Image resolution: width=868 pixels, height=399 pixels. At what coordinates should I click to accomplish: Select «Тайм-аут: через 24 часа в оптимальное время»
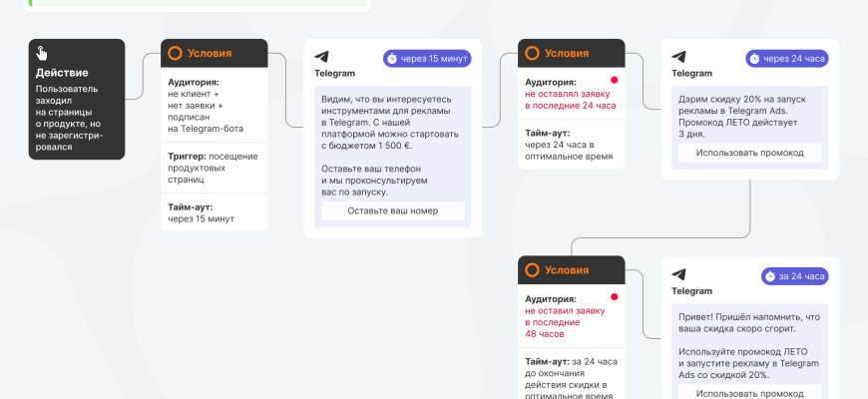pyautogui.click(x=571, y=144)
